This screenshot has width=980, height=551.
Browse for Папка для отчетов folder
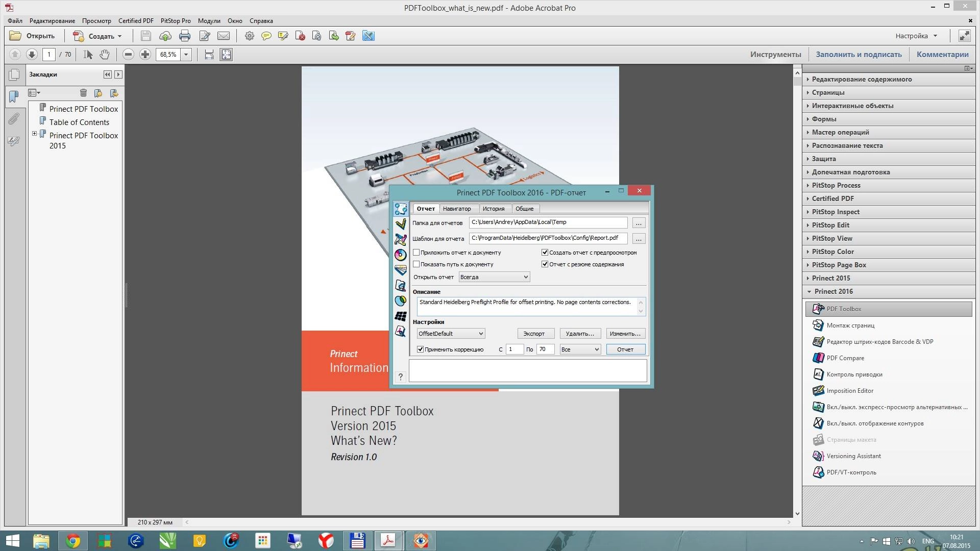tap(639, 223)
